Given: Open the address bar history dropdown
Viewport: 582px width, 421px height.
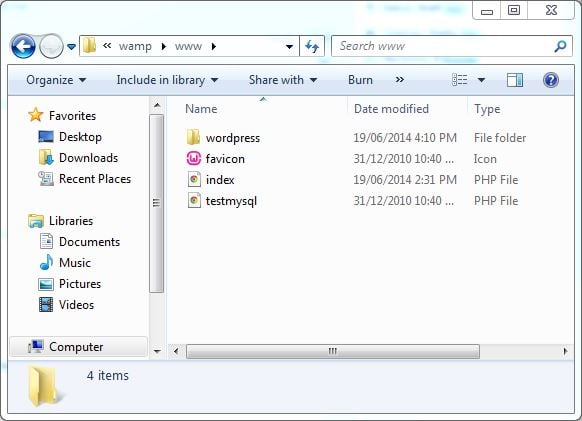Looking at the screenshot, I should tap(289, 47).
